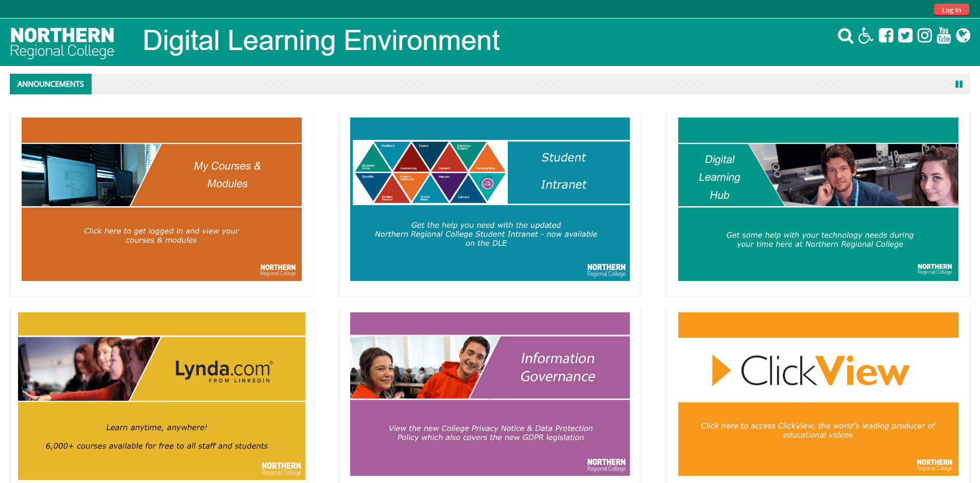The height and width of the screenshot is (483, 980).
Task: Pause the announcements ticker
Action: [959, 84]
